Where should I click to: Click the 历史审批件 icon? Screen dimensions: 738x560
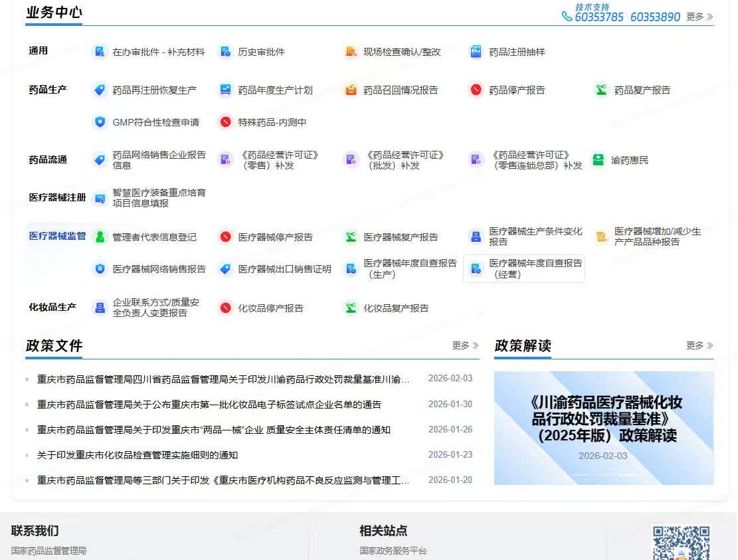pyautogui.click(x=225, y=52)
